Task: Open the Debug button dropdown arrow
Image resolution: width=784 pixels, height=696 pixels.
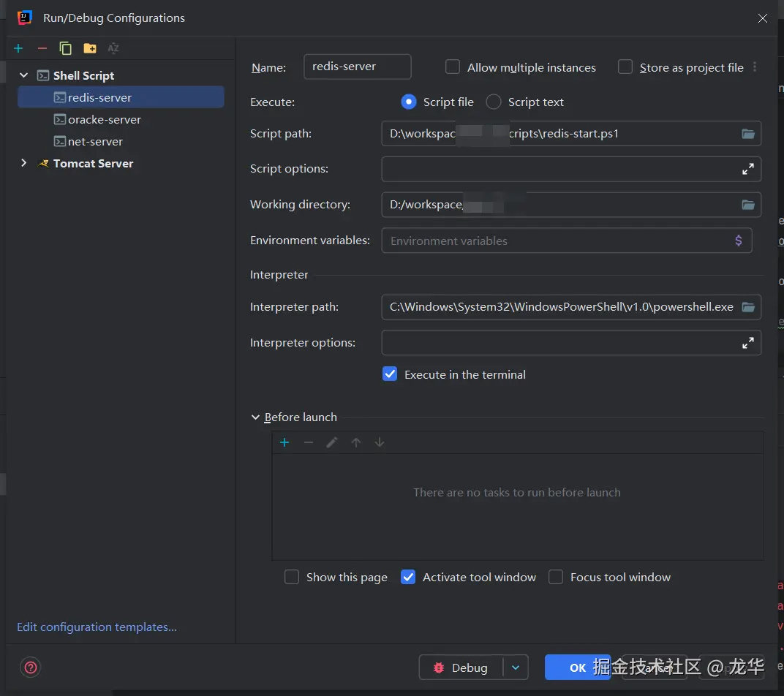Action: (516, 667)
